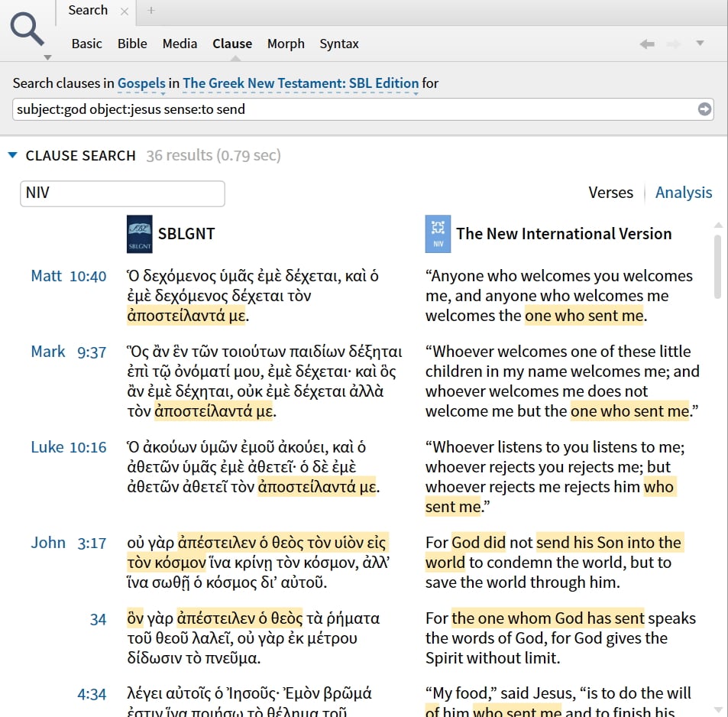The image size is (728, 717).
Task: Click highlighted 'one who sent me' in Mark 9:37
Action: click(x=630, y=410)
